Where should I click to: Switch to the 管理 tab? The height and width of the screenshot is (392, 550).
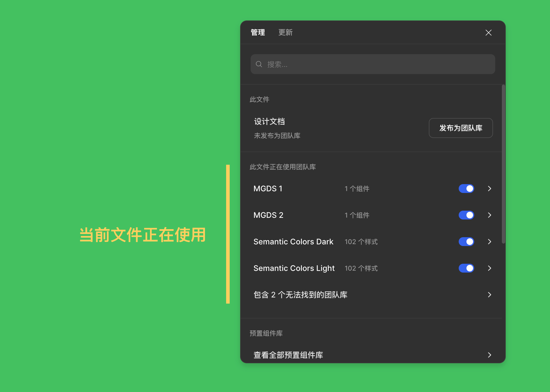click(x=258, y=33)
